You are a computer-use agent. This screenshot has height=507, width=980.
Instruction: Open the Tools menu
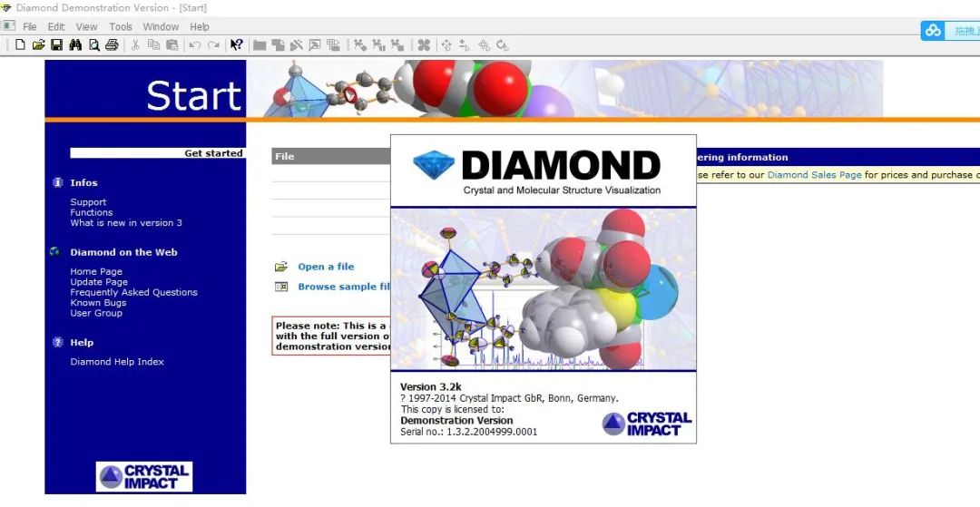pos(121,27)
